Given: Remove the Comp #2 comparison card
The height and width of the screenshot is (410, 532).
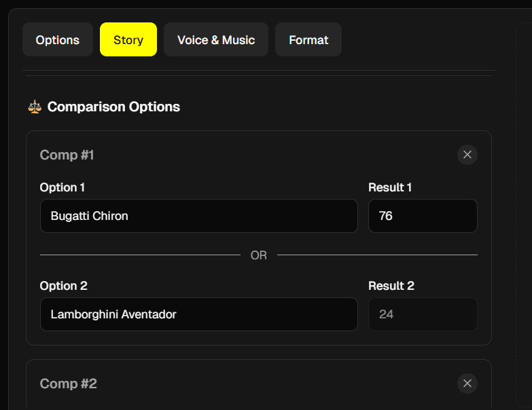Looking at the screenshot, I should pyautogui.click(x=467, y=384).
